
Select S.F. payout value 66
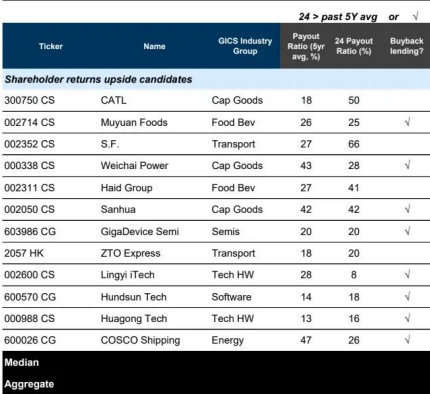[x=354, y=144]
